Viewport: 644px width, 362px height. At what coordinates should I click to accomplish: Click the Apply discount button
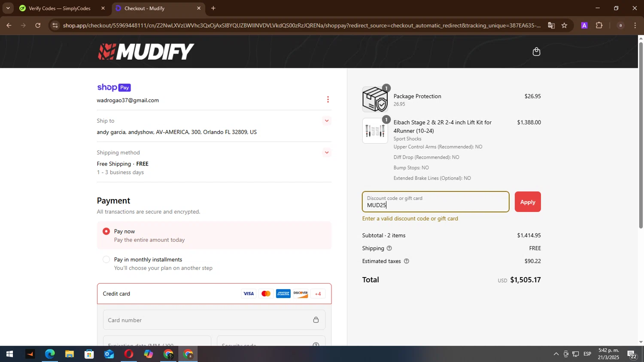(x=528, y=202)
